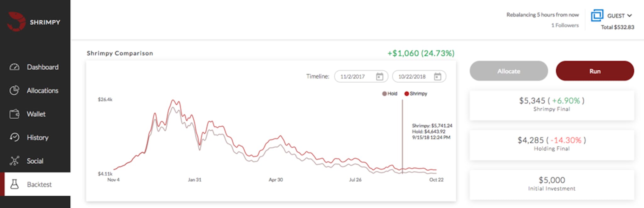The width and height of the screenshot is (644, 208).
Task: Click the Shrimpy Comparison heading
Action: [120, 53]
